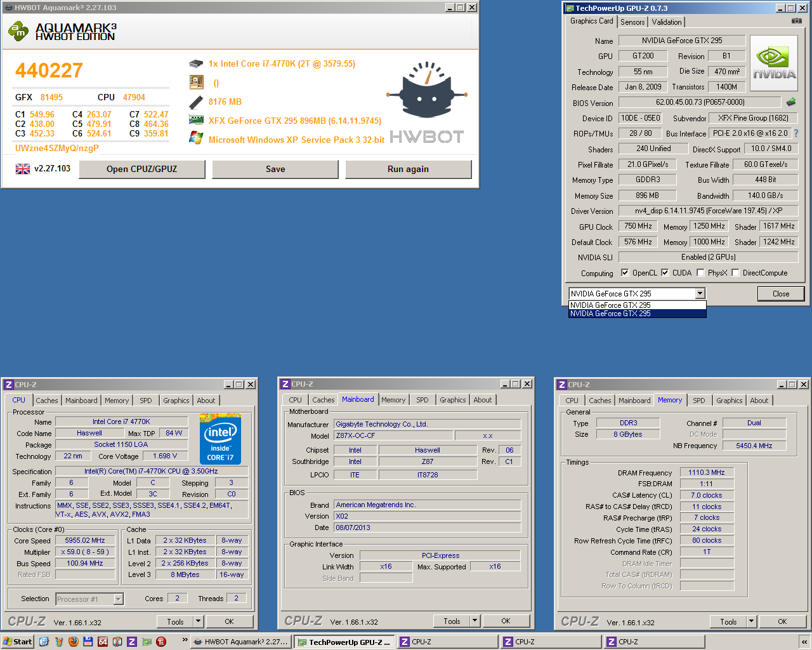This screenshot has width=812, height=650.
Task: Open Caches tab in left CPU-Z window
Action: (x=47, y=401)
